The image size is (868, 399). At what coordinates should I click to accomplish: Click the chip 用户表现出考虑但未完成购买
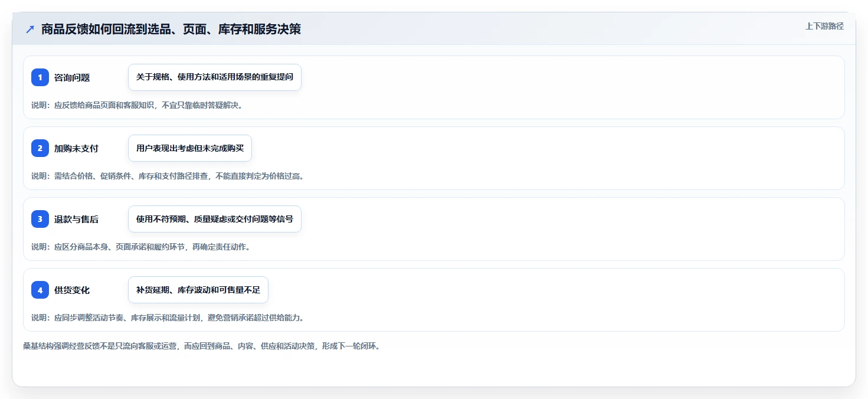click(190, 148)
